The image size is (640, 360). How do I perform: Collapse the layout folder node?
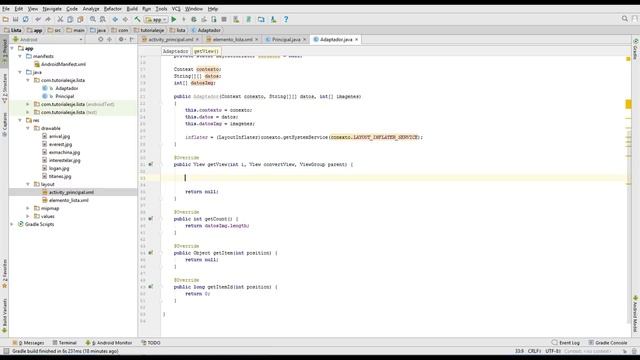(x=28, y=184)
